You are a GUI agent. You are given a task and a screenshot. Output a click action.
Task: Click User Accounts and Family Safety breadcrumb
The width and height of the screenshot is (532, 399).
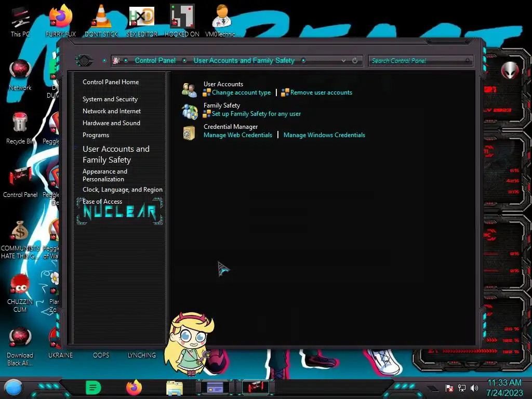[244, 61]
